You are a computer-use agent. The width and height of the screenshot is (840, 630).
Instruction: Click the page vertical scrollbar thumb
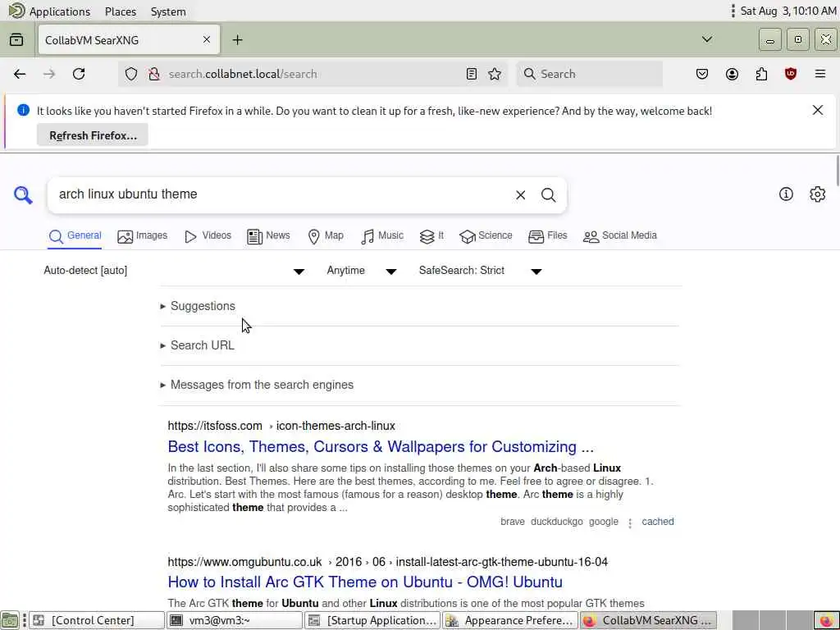tap(837, 171)
